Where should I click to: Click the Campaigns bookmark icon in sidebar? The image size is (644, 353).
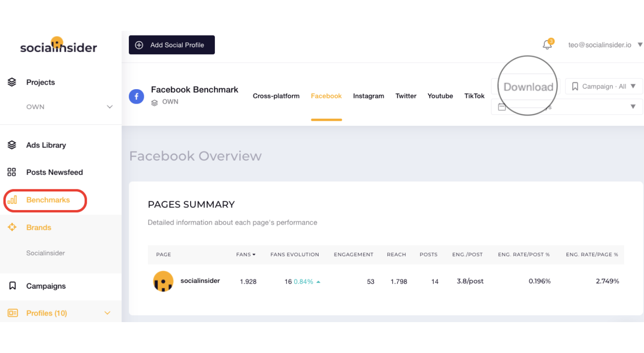(12, 286)
